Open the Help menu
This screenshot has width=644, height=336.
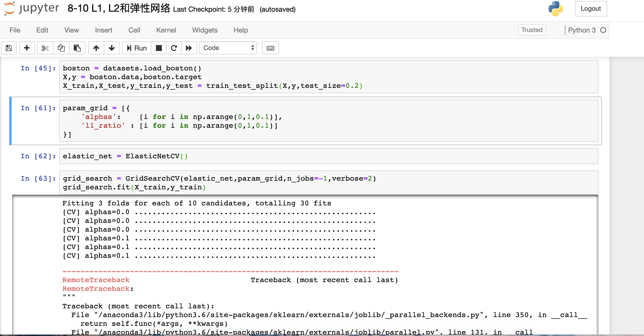pos(241,30)
